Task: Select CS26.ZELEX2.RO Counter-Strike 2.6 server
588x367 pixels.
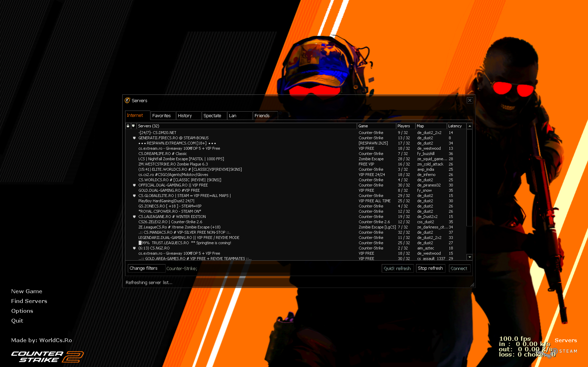Action: tap(296, 222)
